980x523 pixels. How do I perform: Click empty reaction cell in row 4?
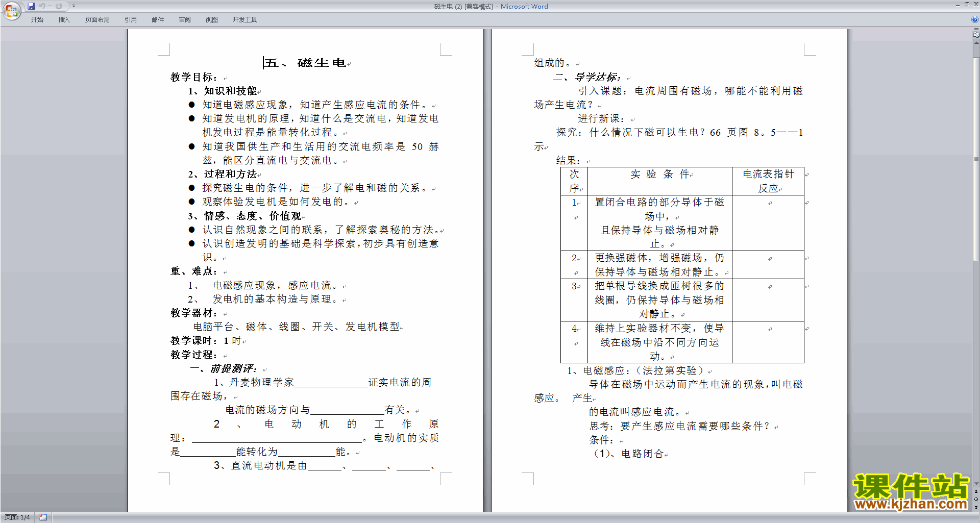768,342
